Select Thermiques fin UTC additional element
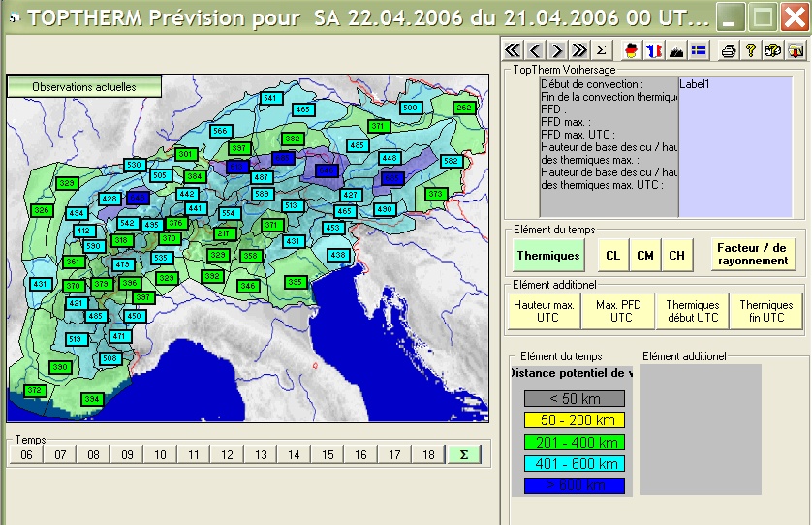 coord(765,311)
